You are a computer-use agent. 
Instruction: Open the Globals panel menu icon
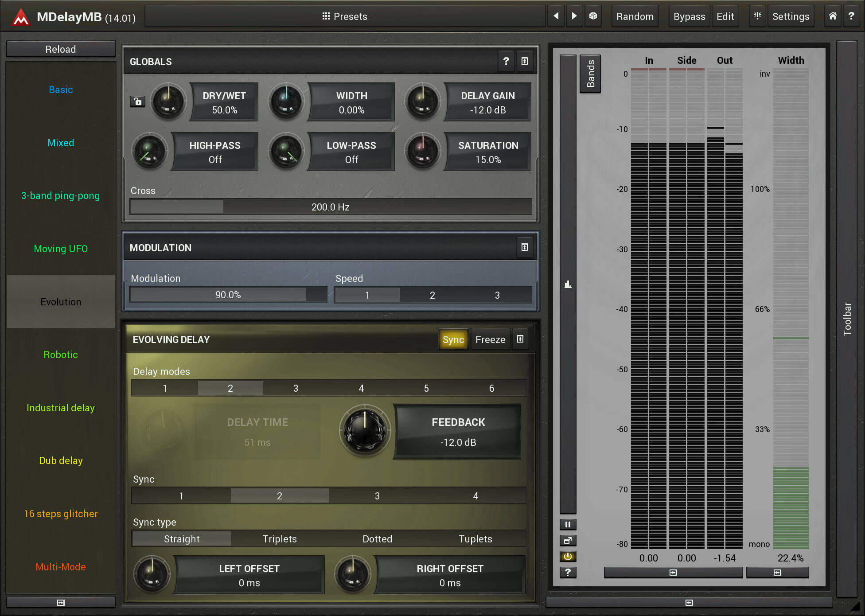(525, 61)
